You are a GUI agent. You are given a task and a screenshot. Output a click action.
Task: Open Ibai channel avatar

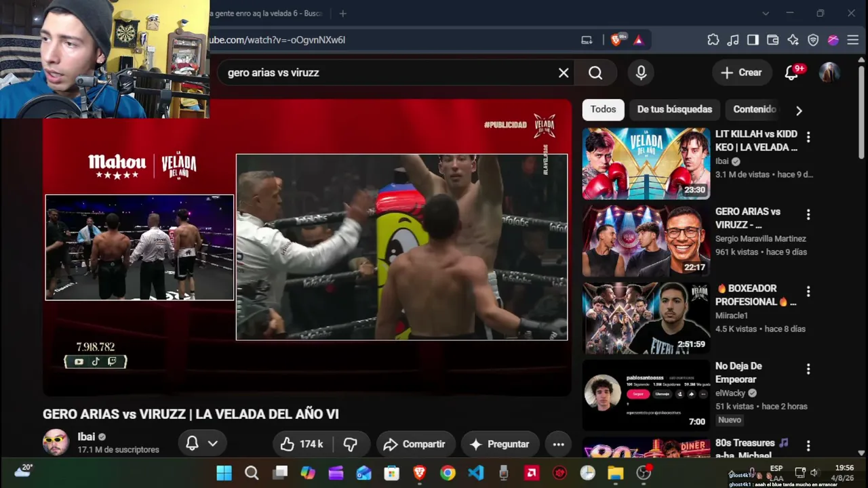pos(56,443)
